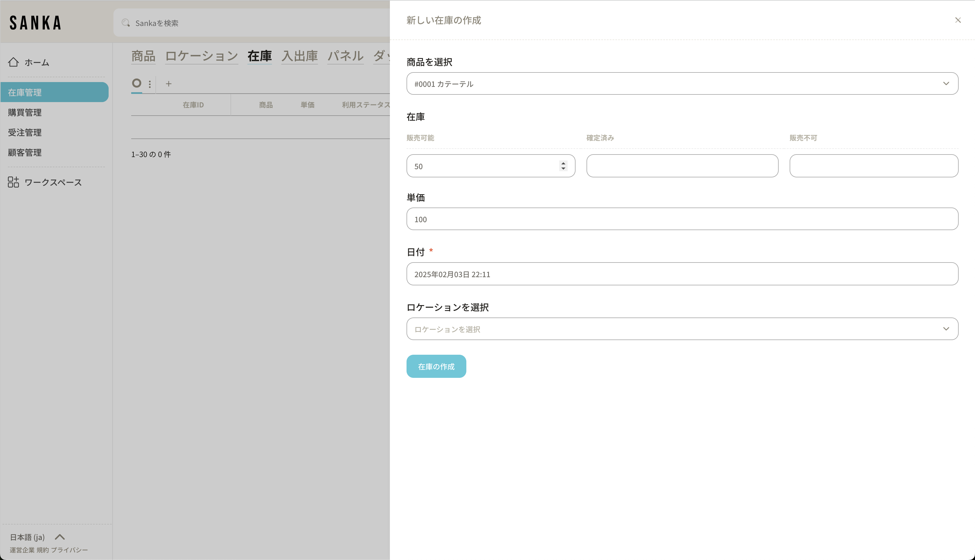Switch to the ロケーション tab
Screen dimensions: 975x560
201,56
